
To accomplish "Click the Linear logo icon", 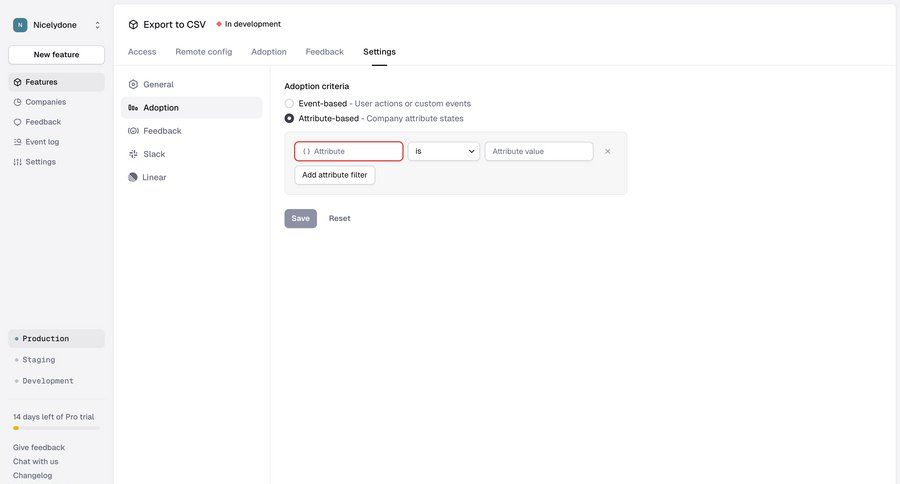I will pyautogui.click(x=133, y=177).
